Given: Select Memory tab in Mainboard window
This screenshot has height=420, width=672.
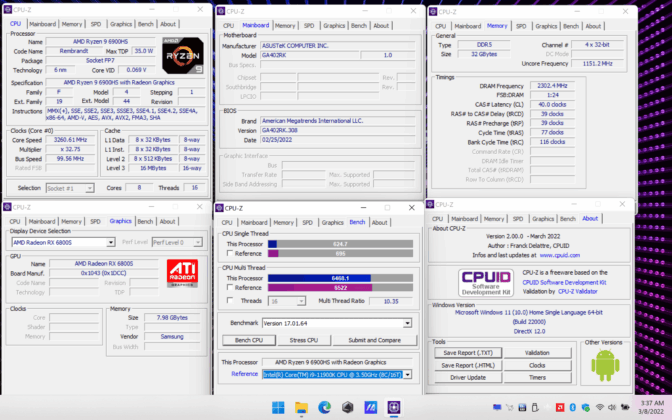Looking at the screenshot, I should 285,26.
